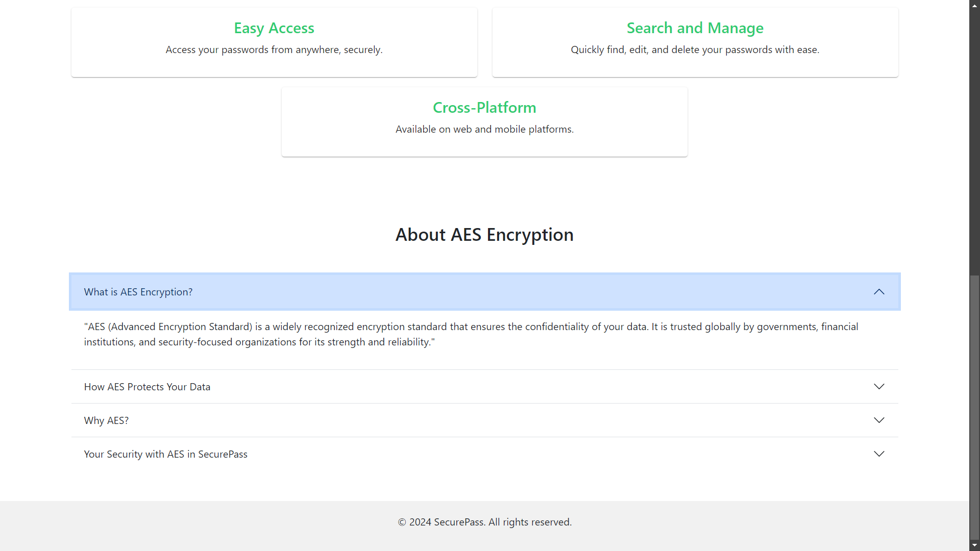Click the SecurePass copyright footer text
This screenshot has height=551, width=980.
tap(484, 522)
